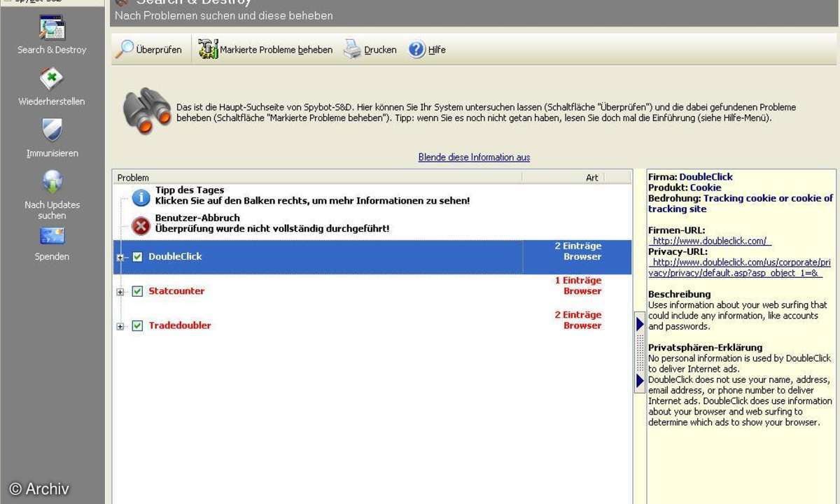The height and width of the screenshot is (504, 840).
Task: Uncheck the DoubleClick checkbox
Action: point(137,257)
